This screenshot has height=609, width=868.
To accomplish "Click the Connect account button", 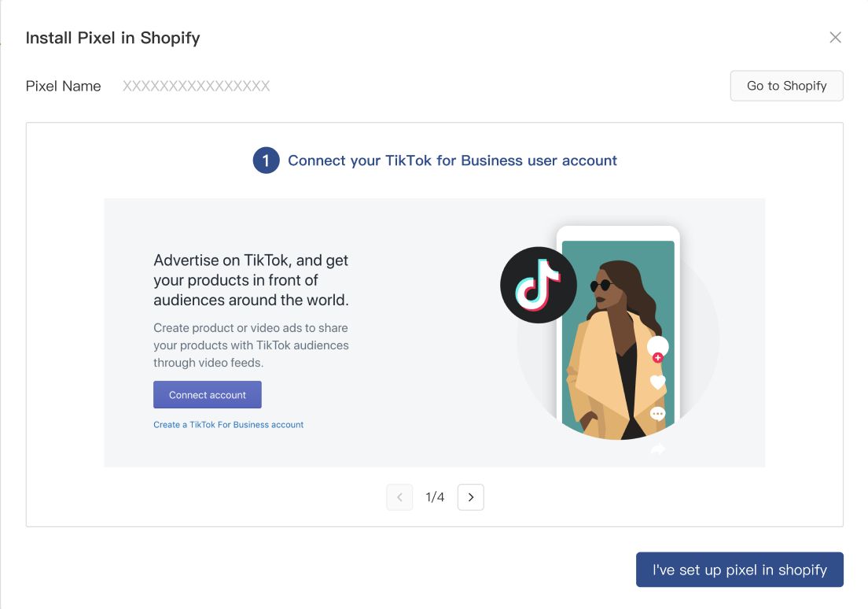I will (x=207, y=394).
